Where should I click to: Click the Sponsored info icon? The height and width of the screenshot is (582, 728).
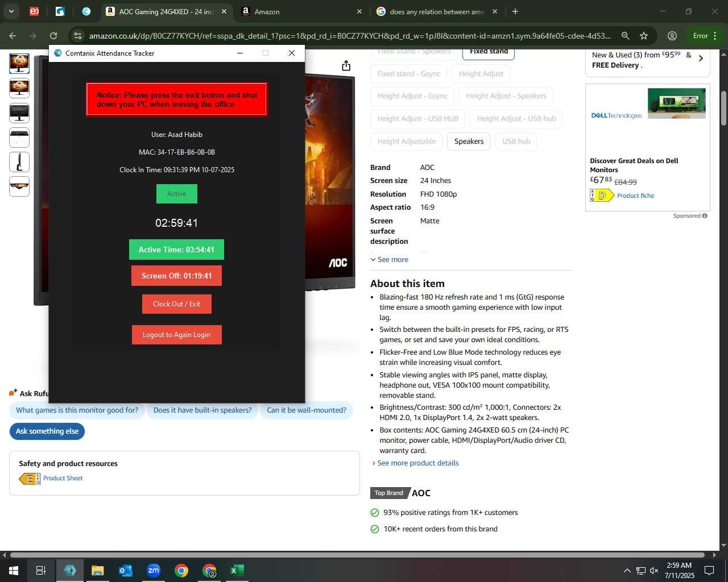pyautogui.click(x=705, y=216)
